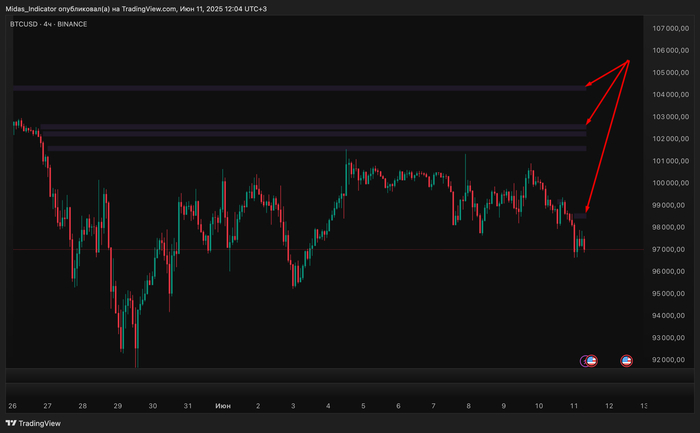The width and height of the screenshot is (700, 433).
Task: Click the rightmost US flag economic event icon
Action: [627, 360]
